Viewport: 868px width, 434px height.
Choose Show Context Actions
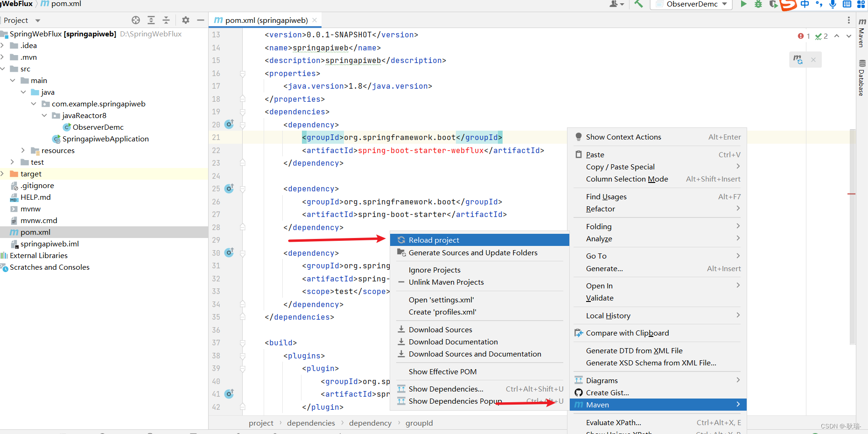pos(658,137)
